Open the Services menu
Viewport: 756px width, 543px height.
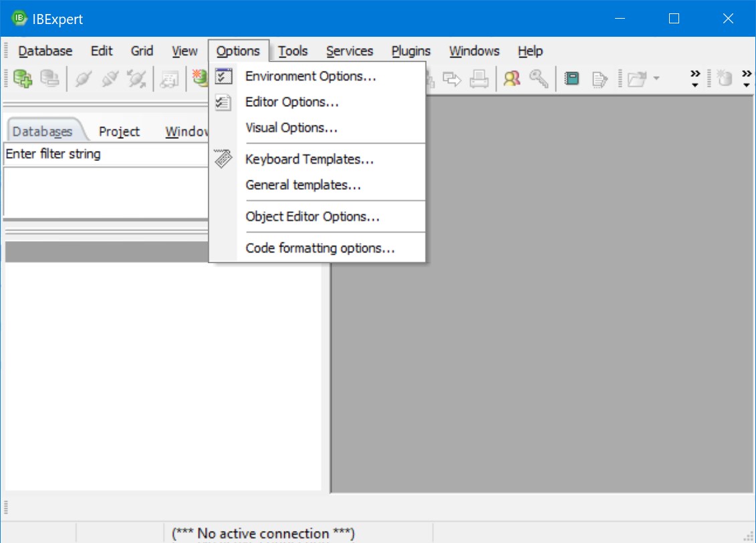[x=350, y=51]
